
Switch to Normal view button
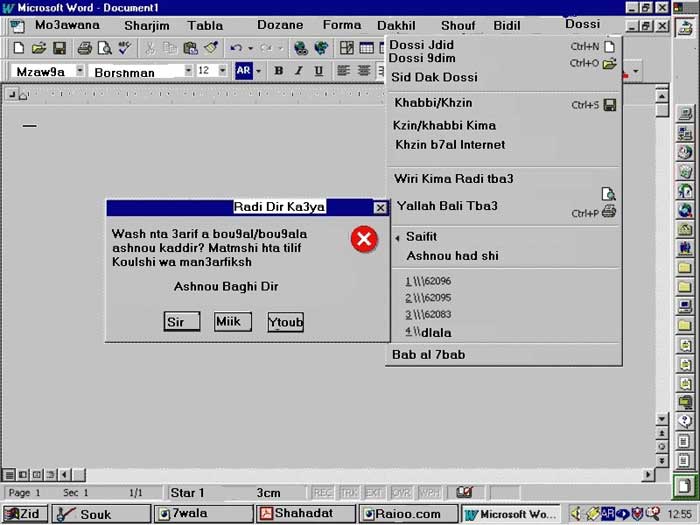coord(9,475)
